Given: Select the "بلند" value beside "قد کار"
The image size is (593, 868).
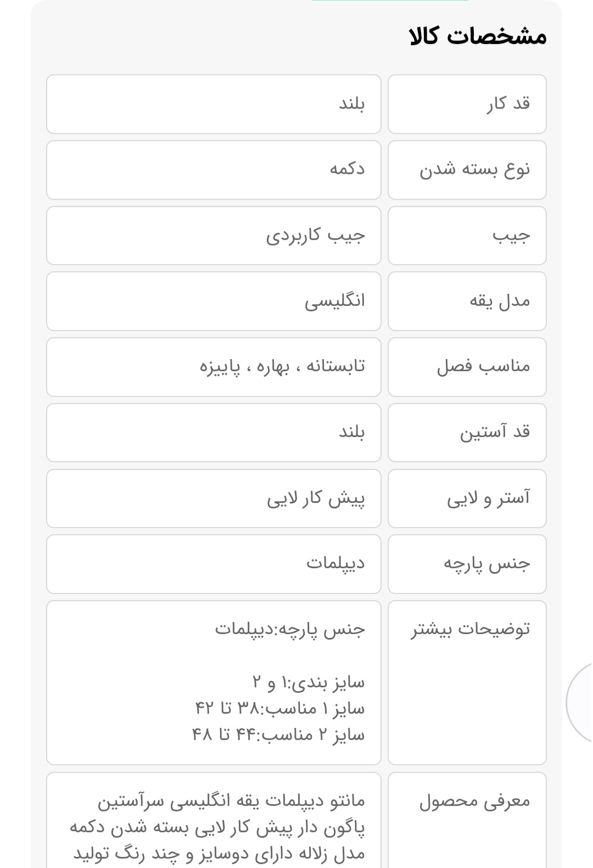Looking at the screenshot, I should (214, 104).
